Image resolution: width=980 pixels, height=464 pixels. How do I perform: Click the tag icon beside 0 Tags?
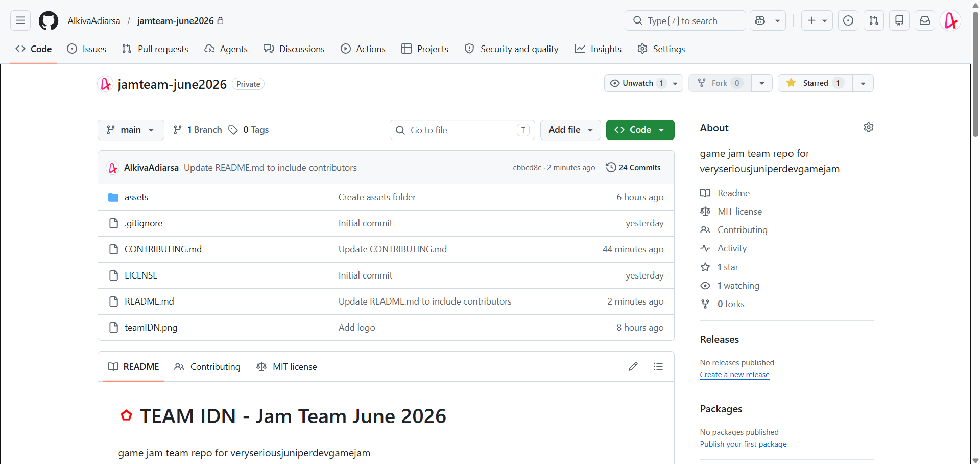[x=233, y=130]
